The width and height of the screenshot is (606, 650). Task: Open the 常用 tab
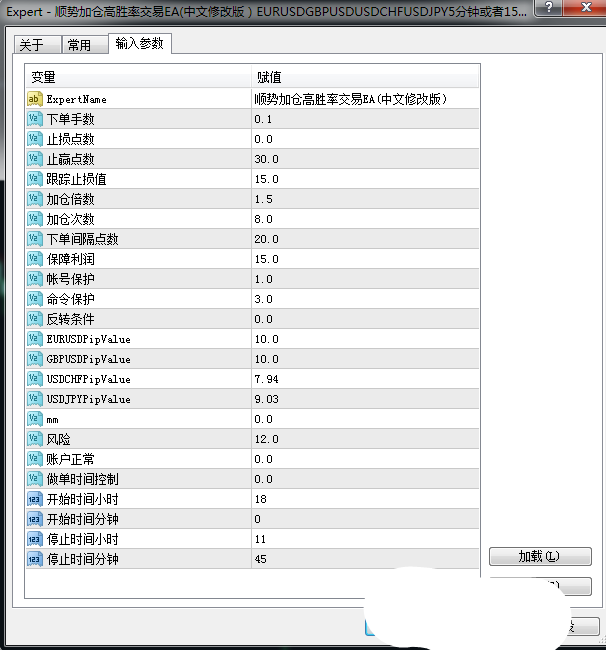pos(79,46)
